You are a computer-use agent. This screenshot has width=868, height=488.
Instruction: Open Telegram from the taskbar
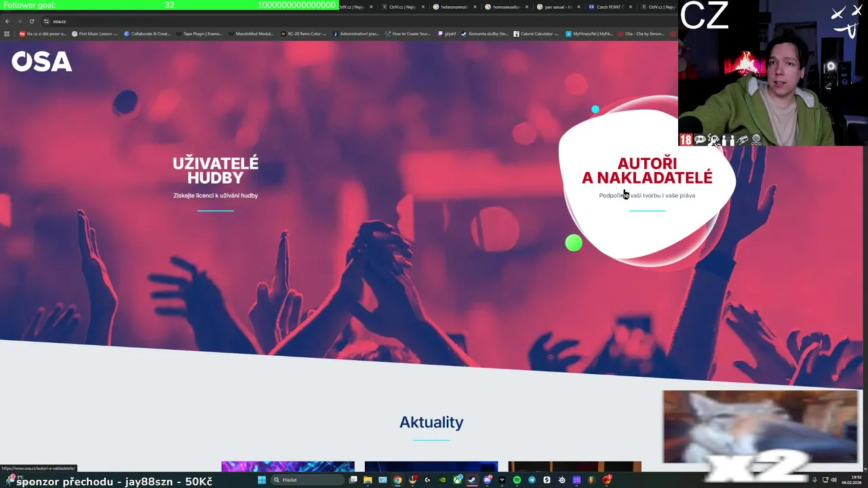tap(532, 480)
